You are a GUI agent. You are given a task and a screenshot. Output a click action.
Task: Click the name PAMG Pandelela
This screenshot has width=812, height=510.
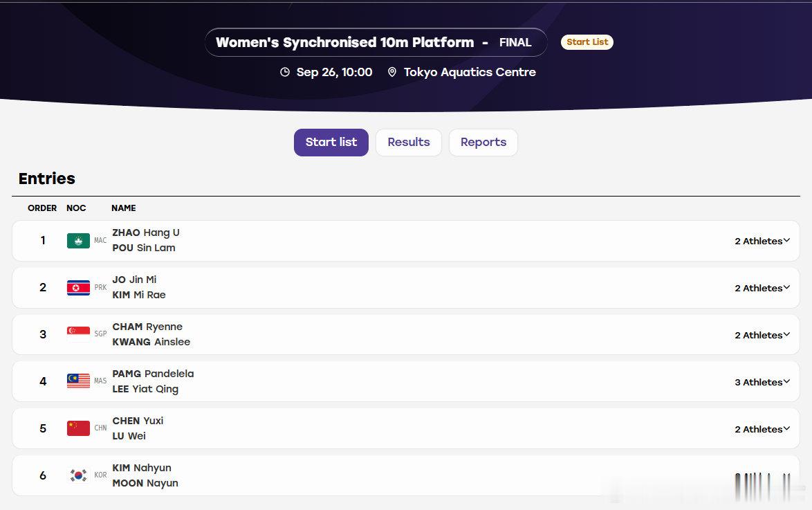point(154,374)
